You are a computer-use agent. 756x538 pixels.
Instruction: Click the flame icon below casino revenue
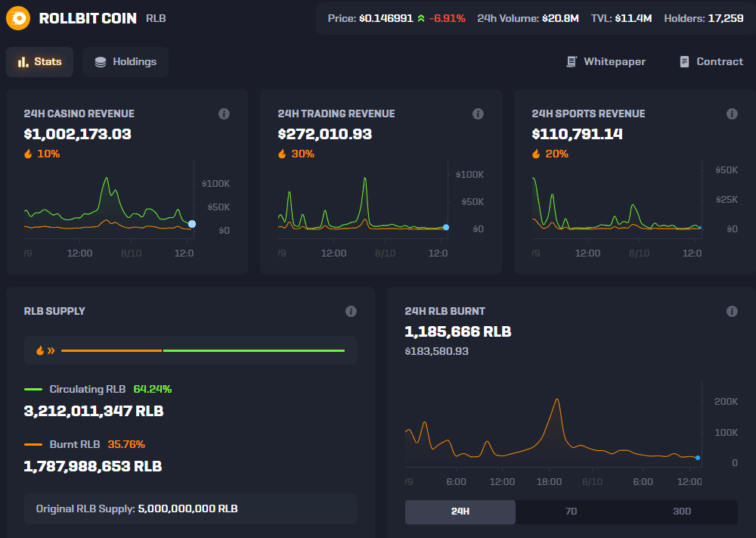click(28, 154)
